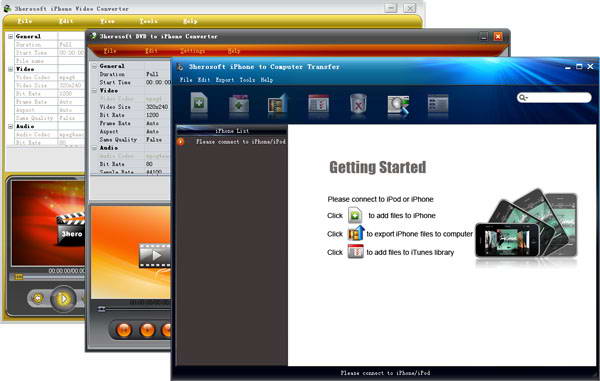Screen dimensions: 600x381
Task: Click the Getting Started heading
Action: 377,167
